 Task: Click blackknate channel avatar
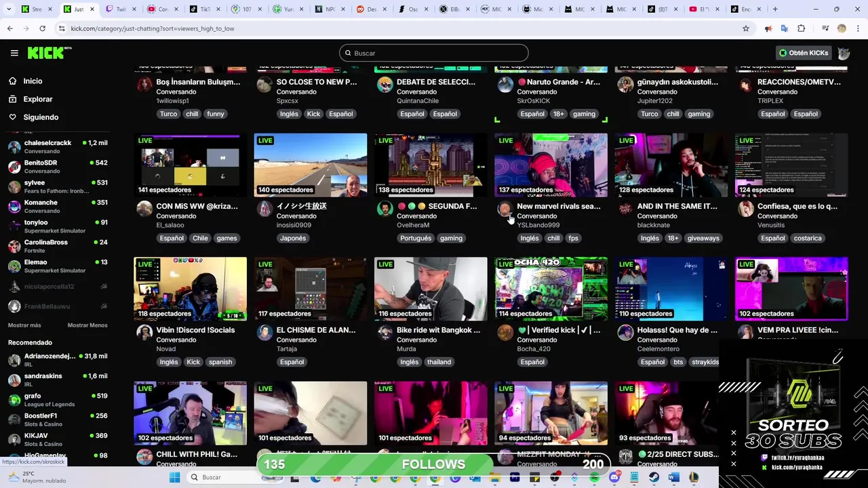pos(625,209)
